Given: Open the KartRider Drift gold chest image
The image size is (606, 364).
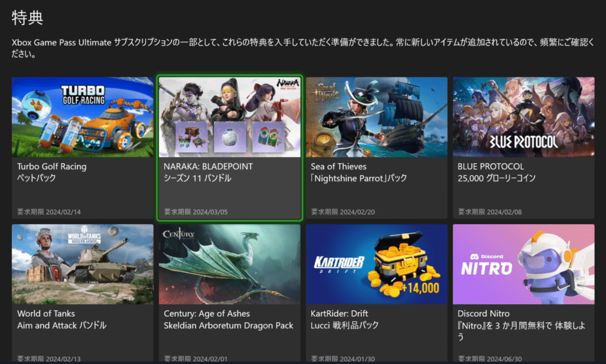Looking at the screenshot, I should (376, 264).
